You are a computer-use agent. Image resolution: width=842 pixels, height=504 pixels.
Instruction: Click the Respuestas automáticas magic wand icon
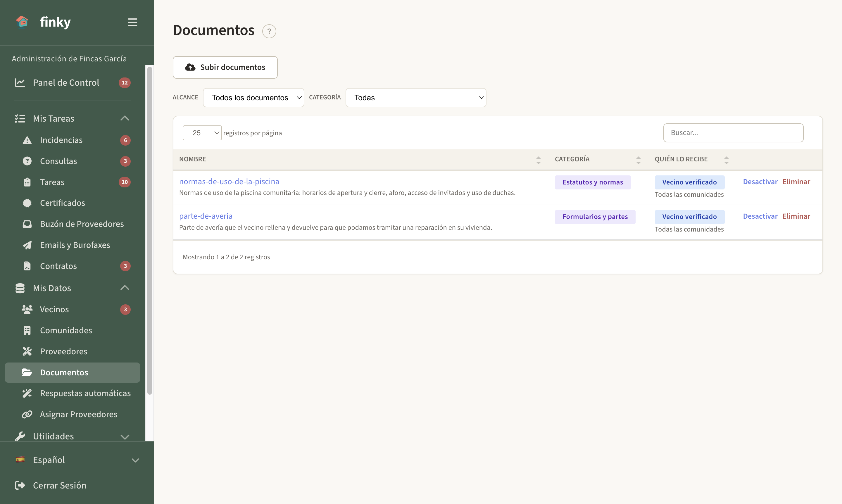(27, 393)
